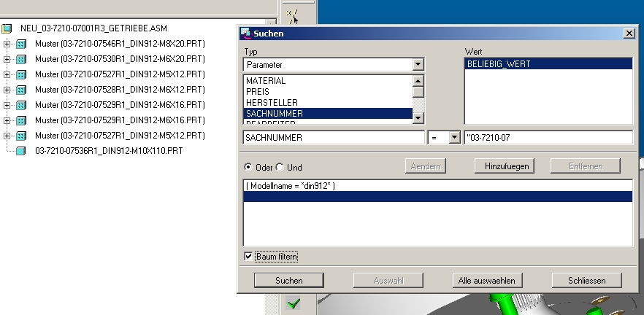The width and height of the screenshot is (644, 315).
Task: Click the SACHNUMMER name input field
Action: pyautogui.click(x=334, y=137)
